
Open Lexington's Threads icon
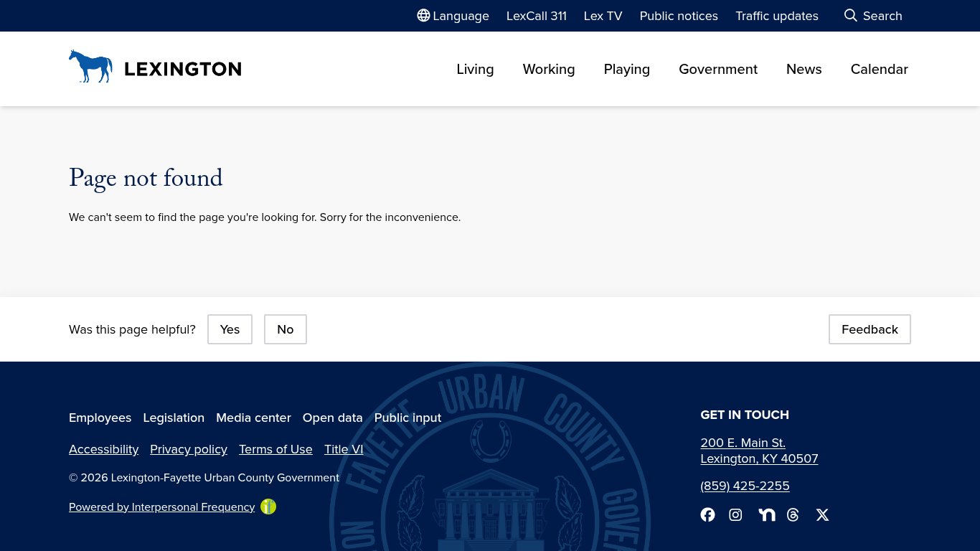pos(793,514)
